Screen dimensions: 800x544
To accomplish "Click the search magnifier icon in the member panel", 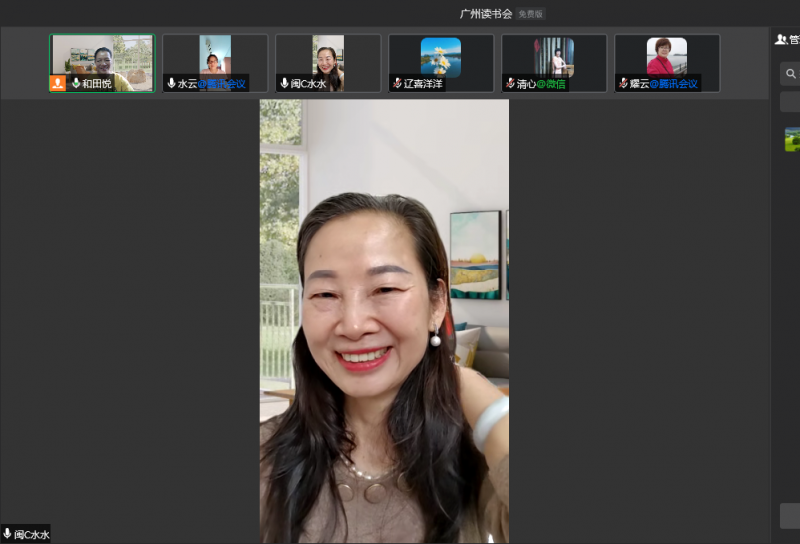I will click(x=790, y=74).
